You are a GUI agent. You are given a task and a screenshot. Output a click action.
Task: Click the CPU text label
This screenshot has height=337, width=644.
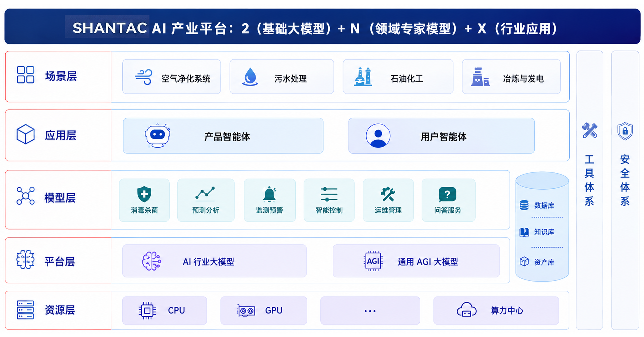[x=176, y=310]
